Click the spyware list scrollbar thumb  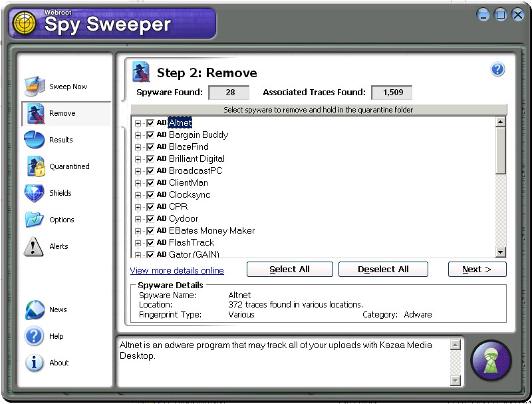[x=501, y=150]
